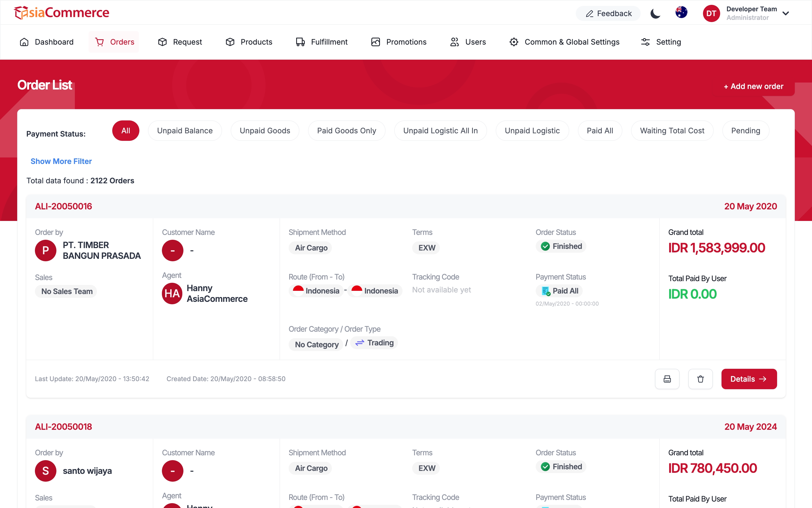Open the Fulfillment menu
The width and height of the screenshot is (812, 508).
(321, 42)
